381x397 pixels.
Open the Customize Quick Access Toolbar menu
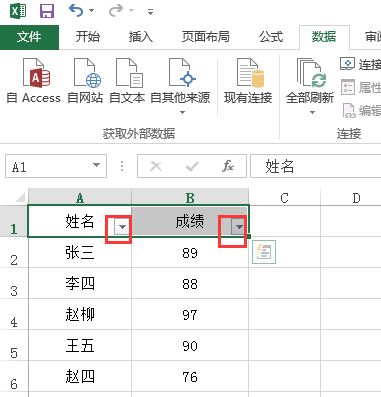click(150, 12)
